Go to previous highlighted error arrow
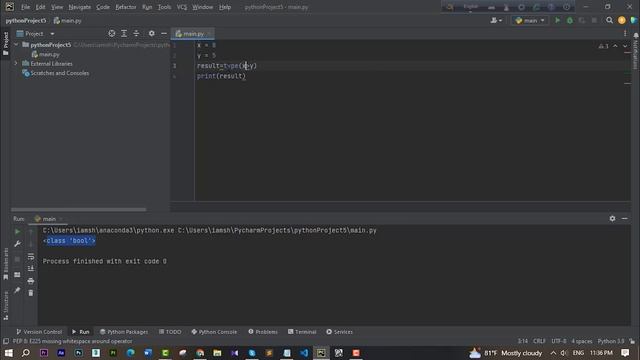Screen dimensions: 640x360 tap(615, 46)
